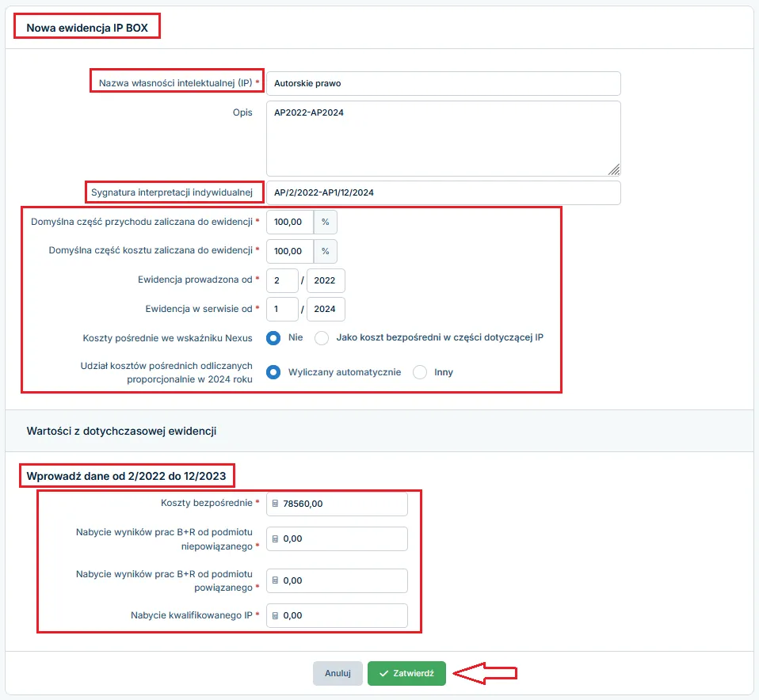The width and height of the screenshot is (759, 700).
Task: Click month field of 'Ewidencja prowadzona od'
Action: (x=281, y=281)
